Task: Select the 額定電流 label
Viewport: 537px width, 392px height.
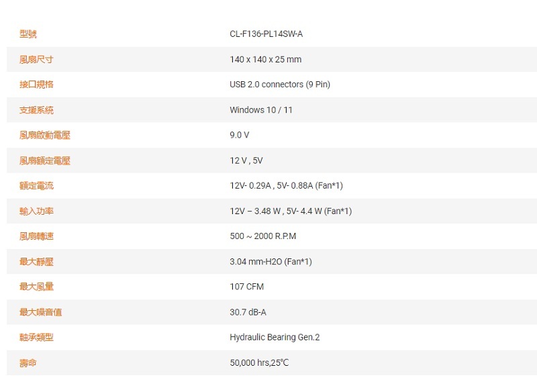Action: pyautogui.click(x=36, y=186)
